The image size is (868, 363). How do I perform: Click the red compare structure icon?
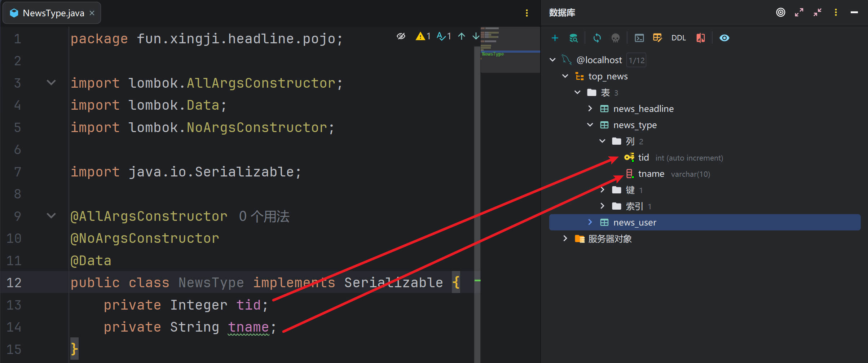click(x=700, y=38)
